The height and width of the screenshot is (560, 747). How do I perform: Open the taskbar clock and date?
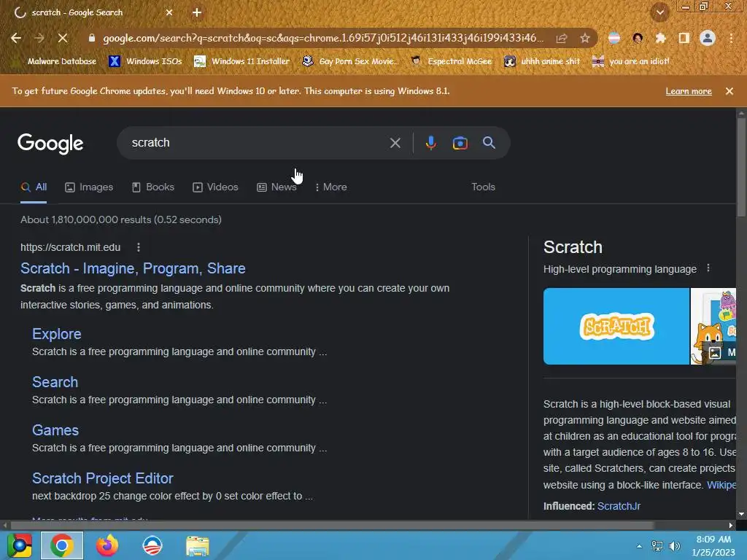713,545
